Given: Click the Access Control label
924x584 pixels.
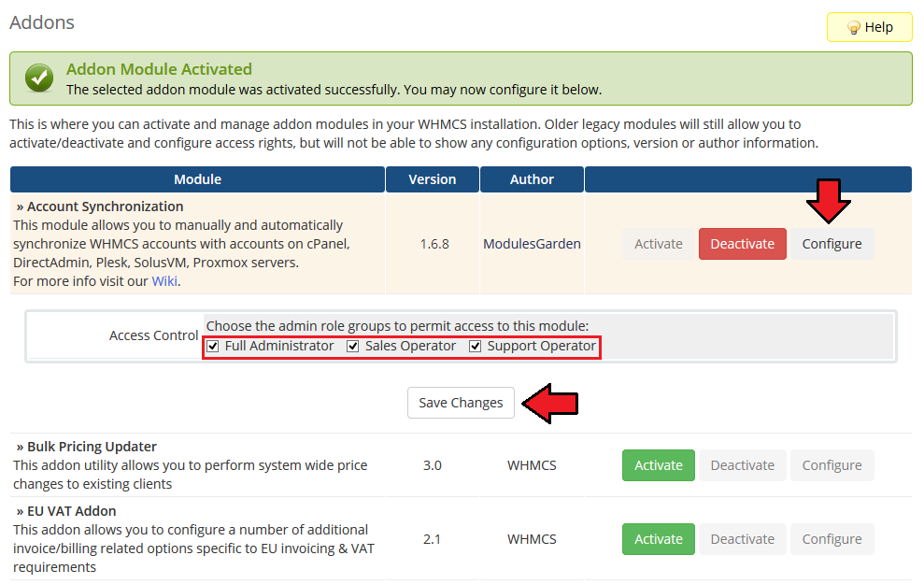Looking at the screenshot, I should pyautogui.click(x=153, y=335).
